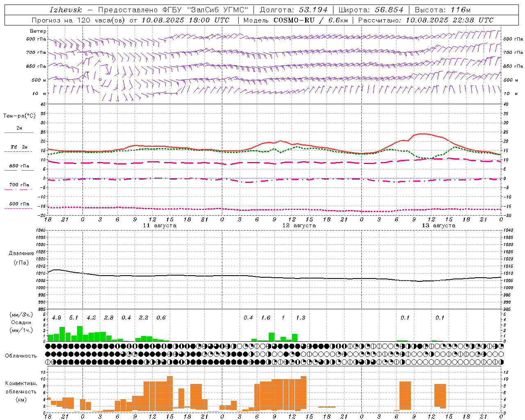The height and width of the screenshot is (420, 525).
Task: Click the 1.6 precipitation value
Action: [266, 317]
